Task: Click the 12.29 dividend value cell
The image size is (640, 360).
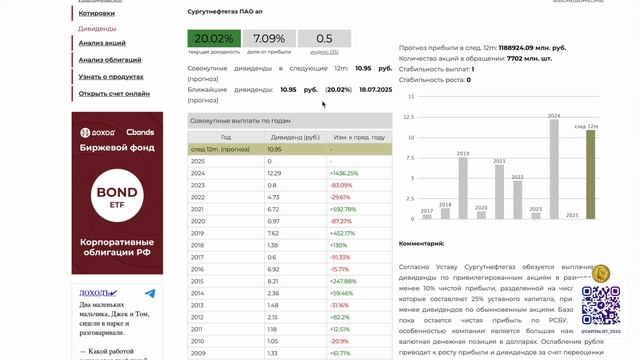Action: click(x=295, y=173)
